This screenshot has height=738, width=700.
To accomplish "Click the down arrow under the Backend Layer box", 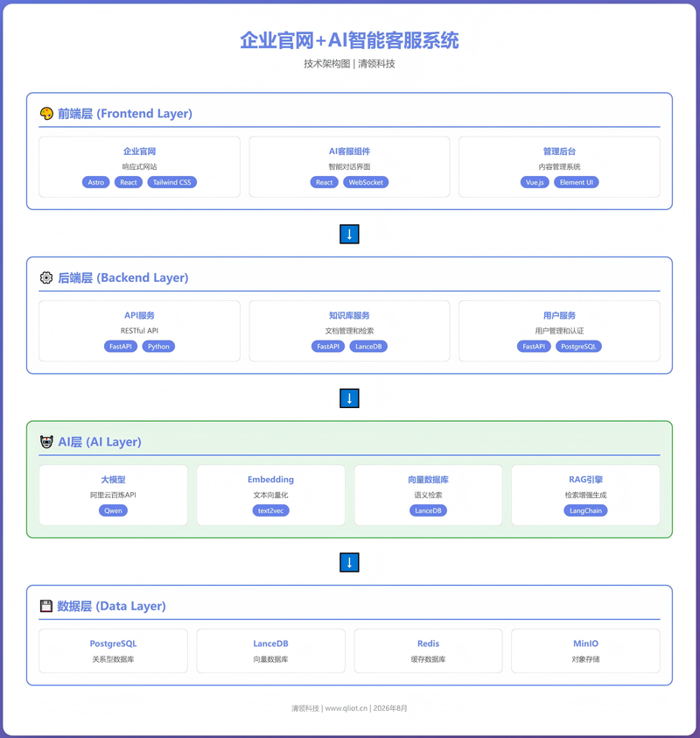I will coord(349,398).
